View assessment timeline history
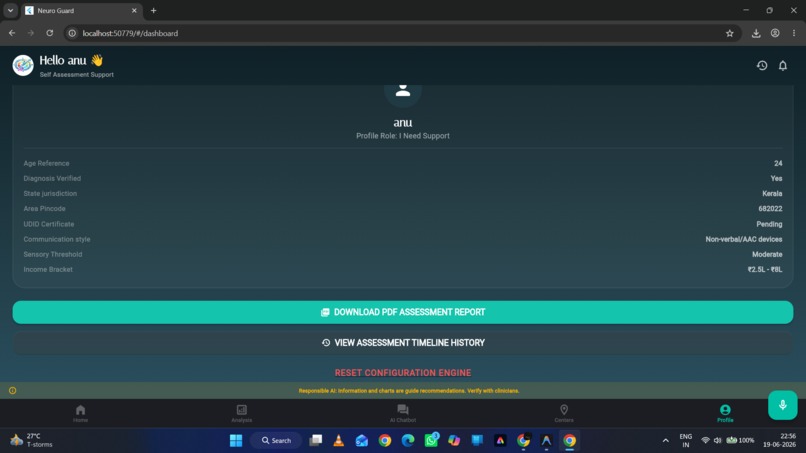 coord(402,342)
